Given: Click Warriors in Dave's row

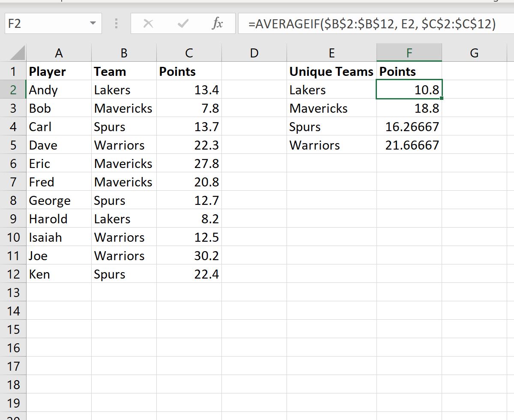Looking at the screenshot, I should [124, 145].
